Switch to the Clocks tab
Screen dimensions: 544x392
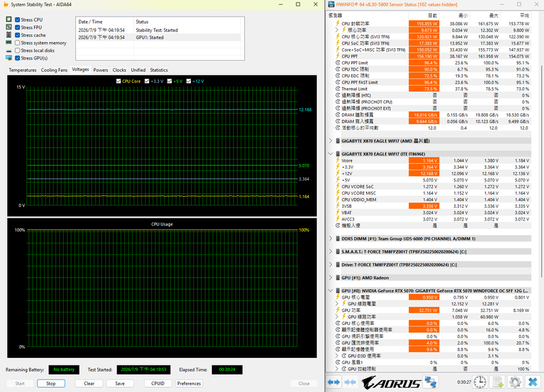click(119, 70)
